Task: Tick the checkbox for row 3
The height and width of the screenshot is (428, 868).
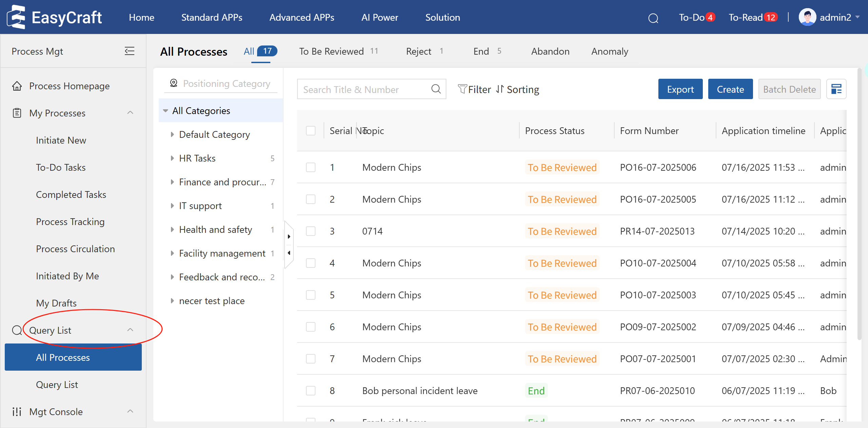Action: pyautogui.click(x=310, y=231)
